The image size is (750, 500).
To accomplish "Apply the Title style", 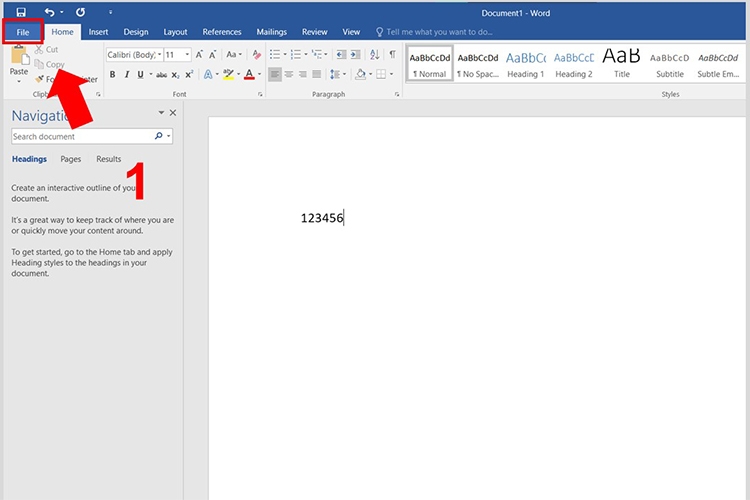I will 621,64.
